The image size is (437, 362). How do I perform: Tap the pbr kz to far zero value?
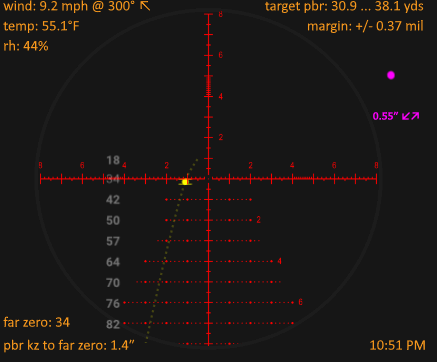pyautogui.click(x=69, y=345)
